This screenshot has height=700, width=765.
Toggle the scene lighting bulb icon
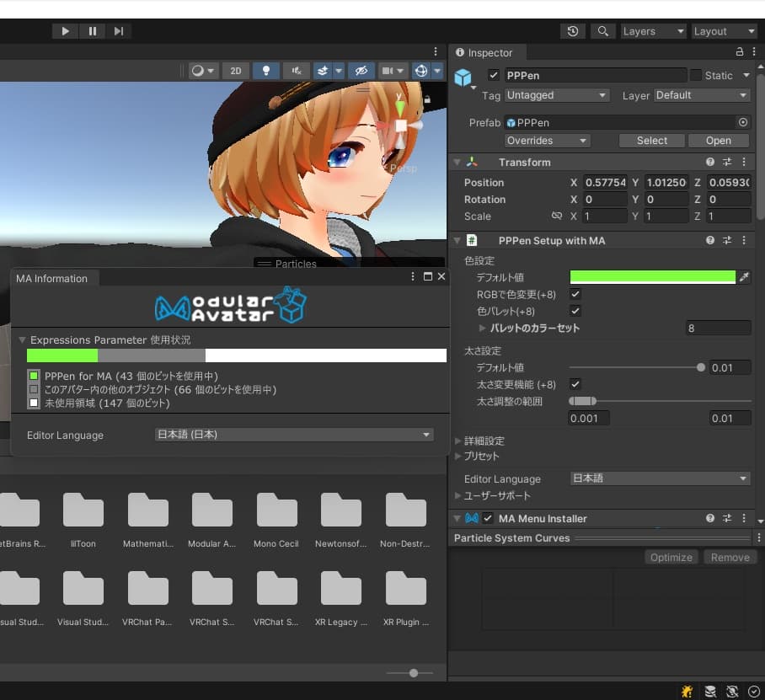pyautogui.click(x=266, y=71)
